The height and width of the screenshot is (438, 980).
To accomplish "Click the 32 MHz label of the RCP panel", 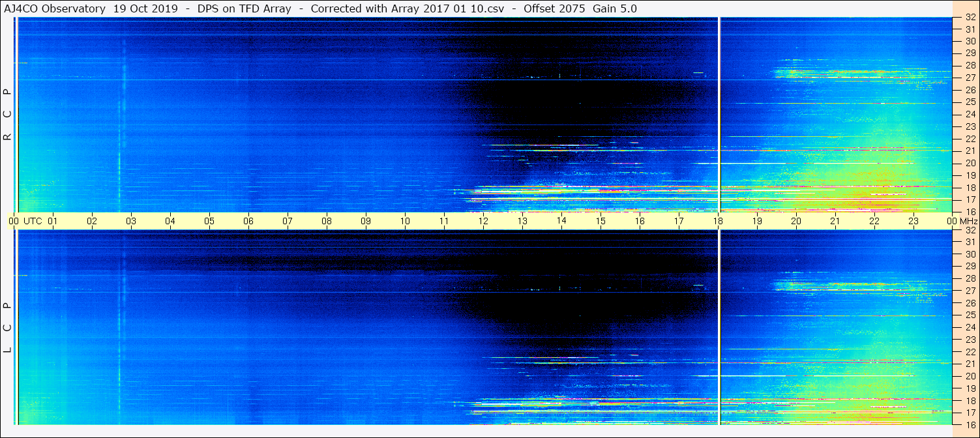I will 970,18.
